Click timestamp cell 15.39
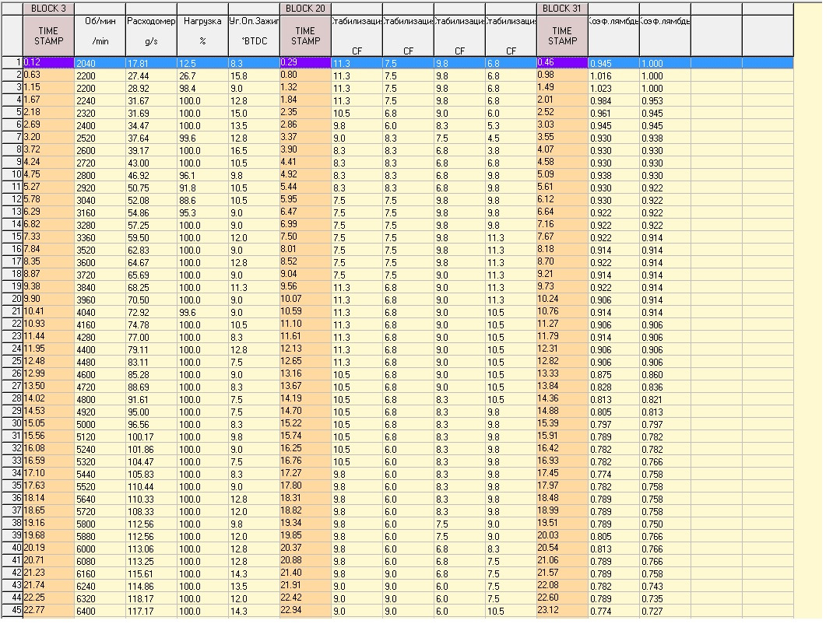This screenshot has height=638, width=840. pyautogui.click(x=562, y=423)
